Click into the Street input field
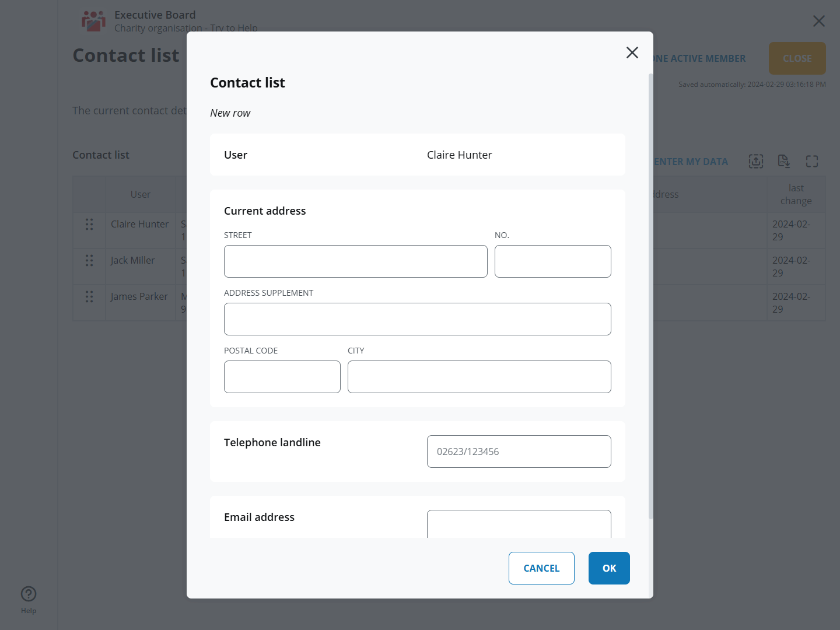The width and height of the screenshot is (840, 630). (x=355, y=261)
